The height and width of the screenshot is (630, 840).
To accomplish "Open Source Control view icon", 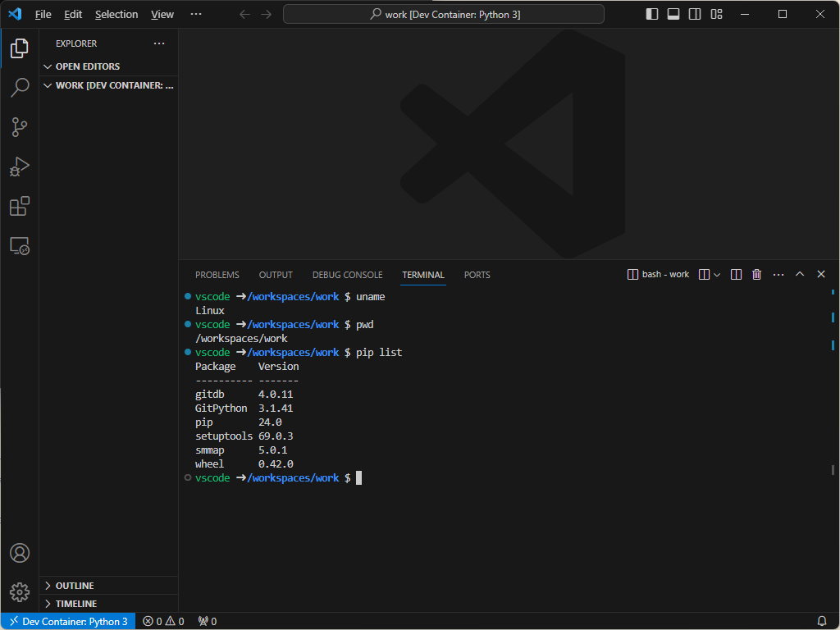I will [20, 127].
